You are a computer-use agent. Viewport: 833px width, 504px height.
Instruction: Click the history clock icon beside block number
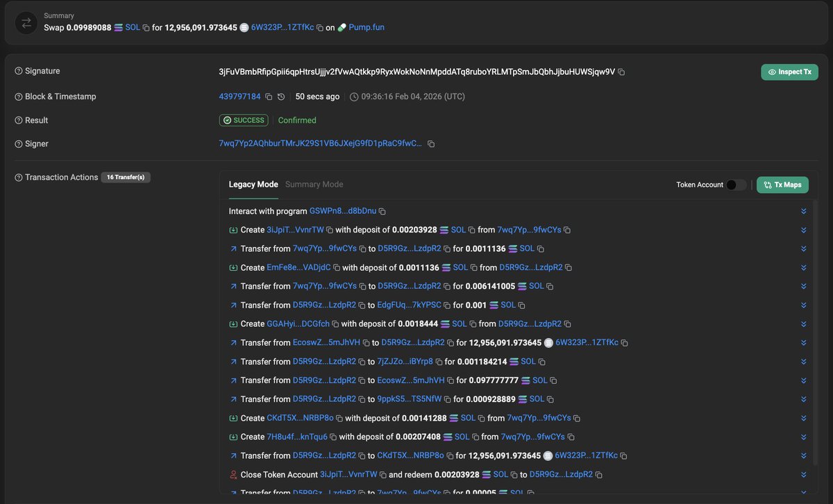click(x=281, y=96)
